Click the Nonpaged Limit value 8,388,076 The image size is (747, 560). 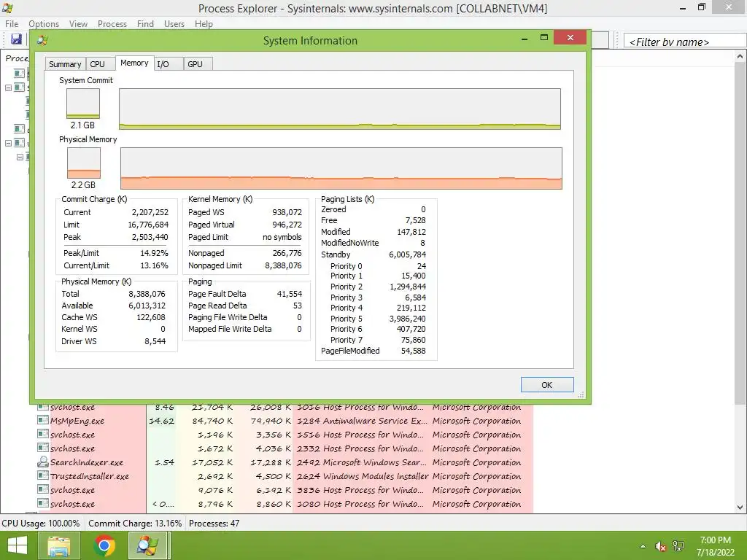click(283, 265)
